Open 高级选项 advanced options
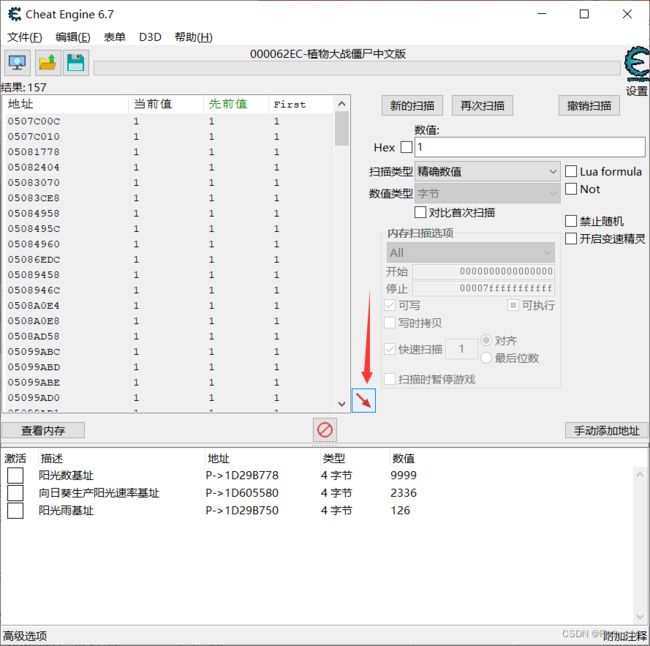 coord(25,636)
